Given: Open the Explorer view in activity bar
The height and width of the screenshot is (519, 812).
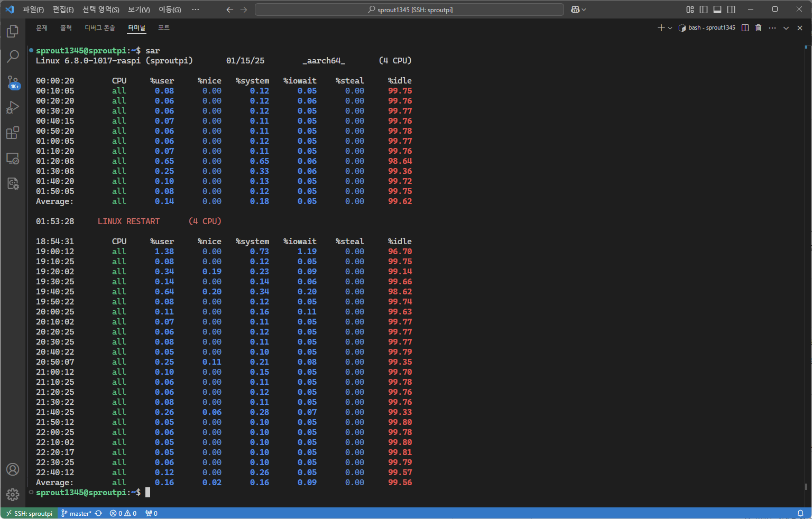Looking at the screenshot, I should (13, 32).
